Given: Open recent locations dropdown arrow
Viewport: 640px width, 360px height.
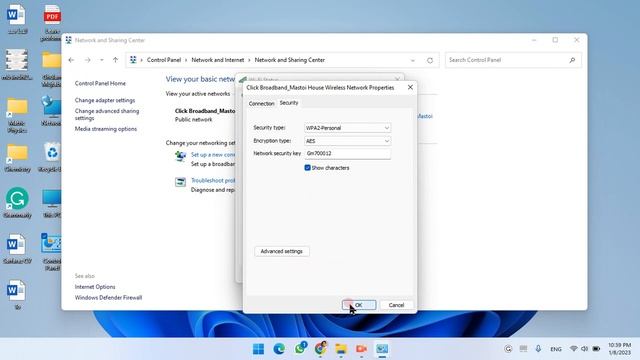Looking at the screenshot, I should 102,60.
